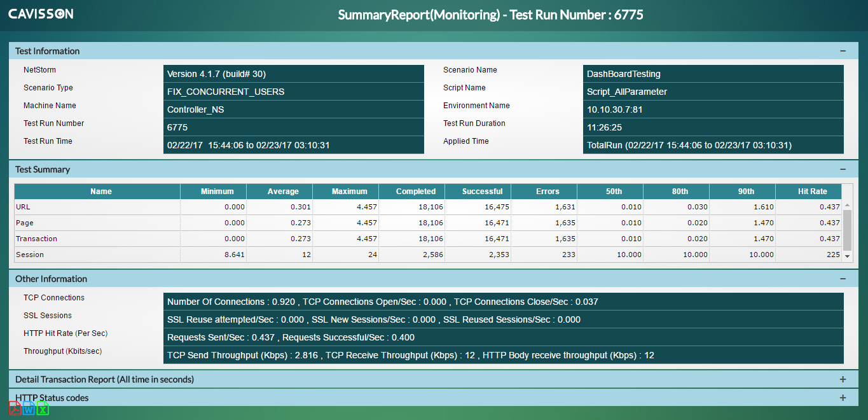Export the report as Excel spreadsheet
The image size is (868, 420).
click(43, 408)
